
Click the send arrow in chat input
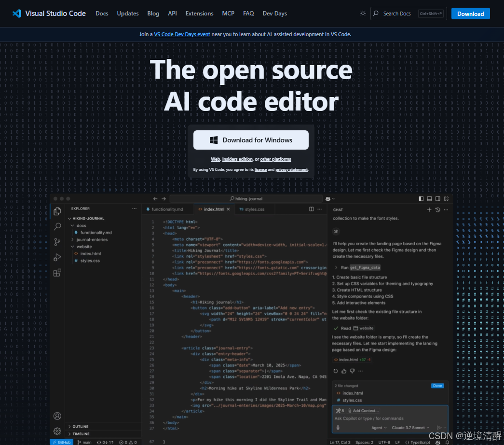[x=439, y=428]
